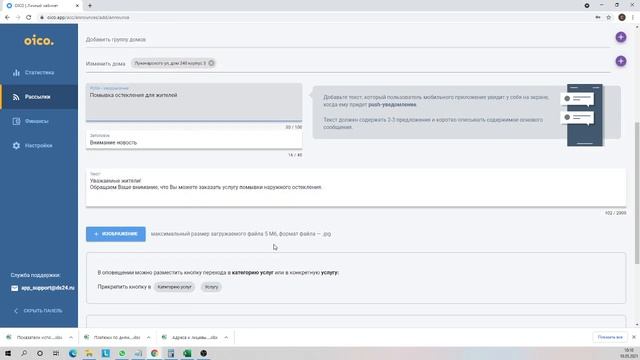The height and width of the screenshot is (360, 640).
Task: Open File Explorer from taskbar
Action: coord(89,353)
